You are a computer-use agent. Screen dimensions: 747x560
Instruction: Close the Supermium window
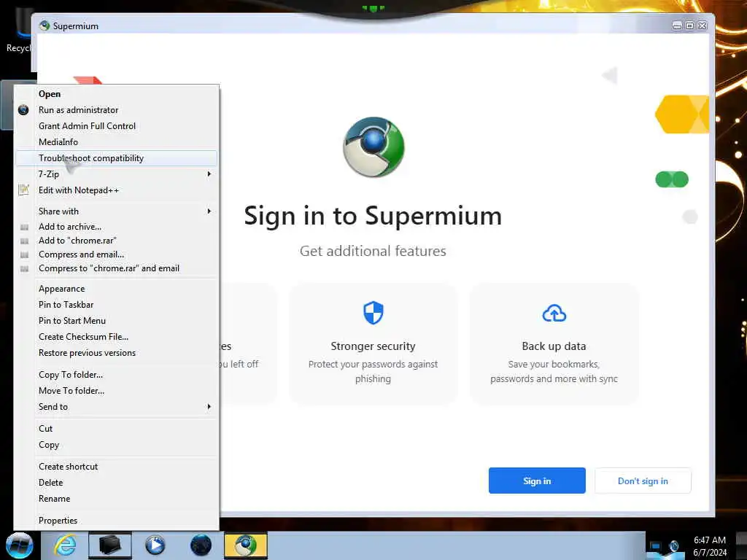click(703, 26)
